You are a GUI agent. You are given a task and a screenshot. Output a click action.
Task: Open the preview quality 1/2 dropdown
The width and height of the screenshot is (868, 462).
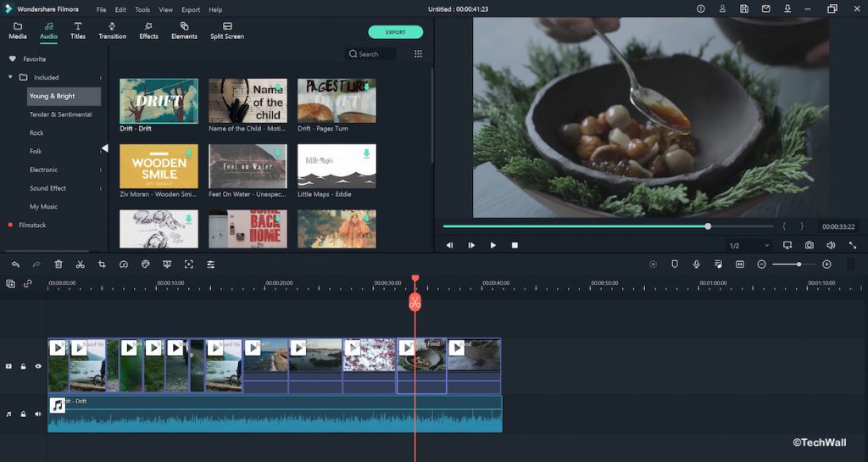[749, 246]
